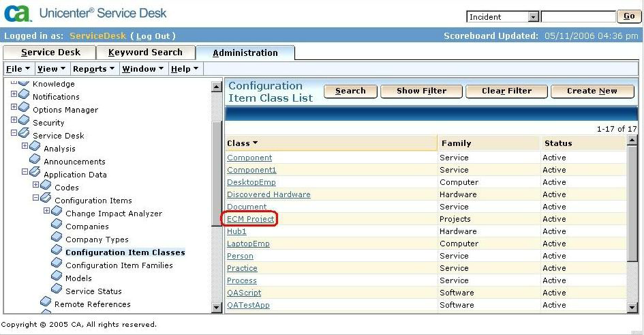The width and height of the screenshot is (644, 335).
Task: Collapse the Service Desk tree node
Action: tap(14, 133)
